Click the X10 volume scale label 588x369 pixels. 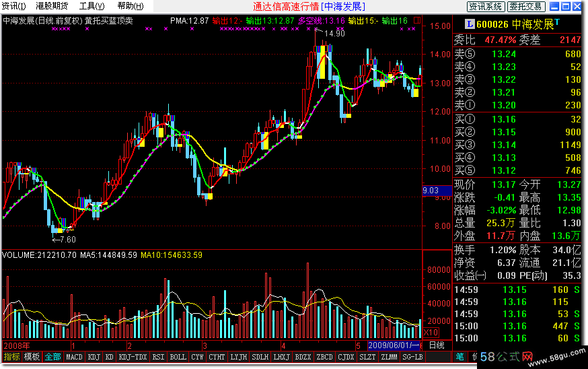[431, 332]
